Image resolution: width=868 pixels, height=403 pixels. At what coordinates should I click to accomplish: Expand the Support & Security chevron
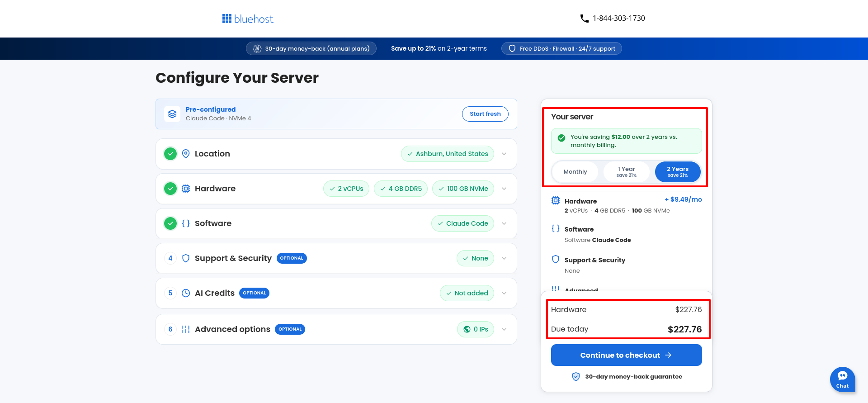[504, 258]
